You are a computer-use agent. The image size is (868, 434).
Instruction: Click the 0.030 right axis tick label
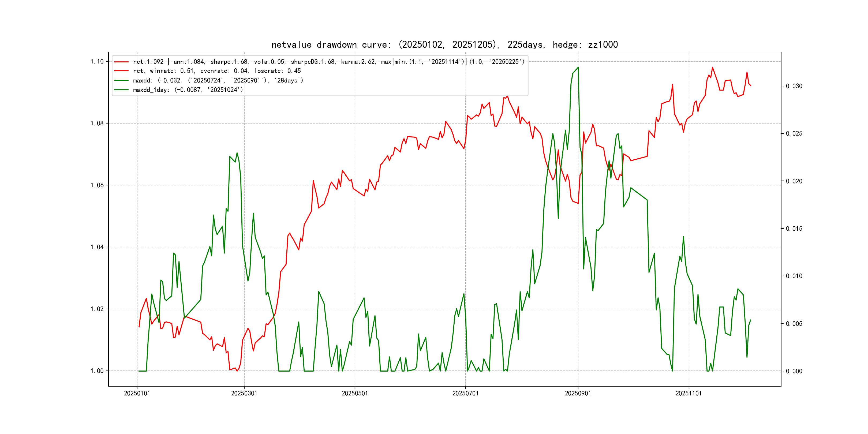(x=794, y=86)
